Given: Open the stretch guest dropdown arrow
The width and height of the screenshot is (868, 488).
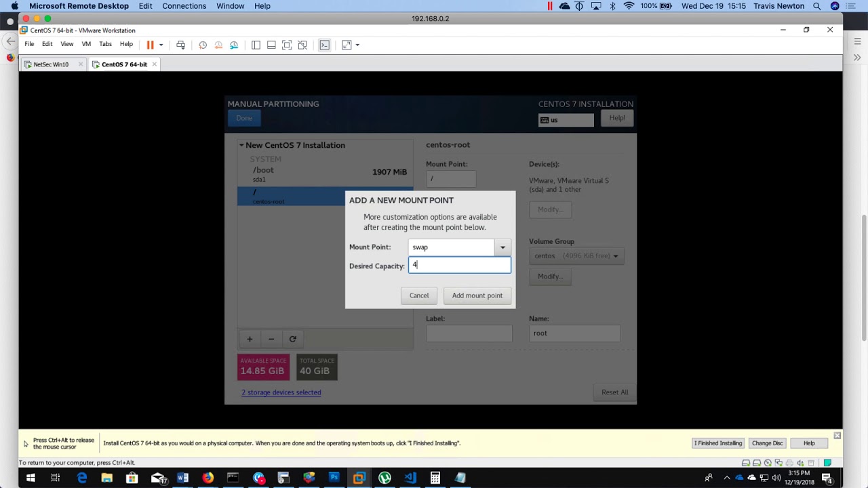Looking at the screenshot, I should point(357,45).
